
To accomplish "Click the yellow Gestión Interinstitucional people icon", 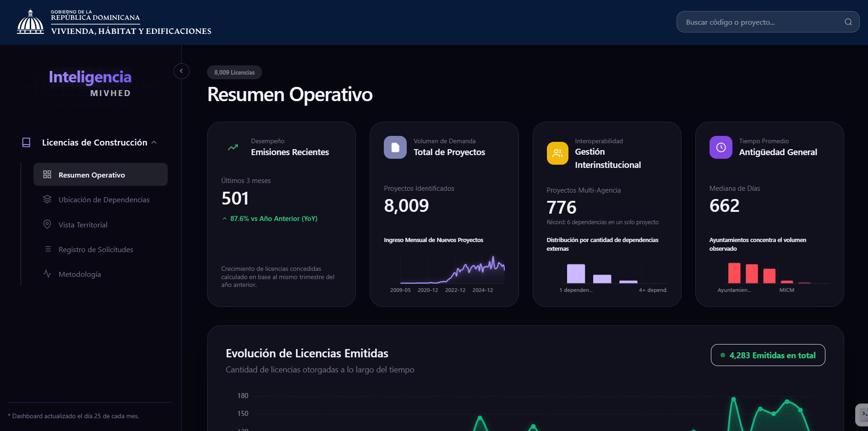I will pyautogui.click(x=557, y=153).
